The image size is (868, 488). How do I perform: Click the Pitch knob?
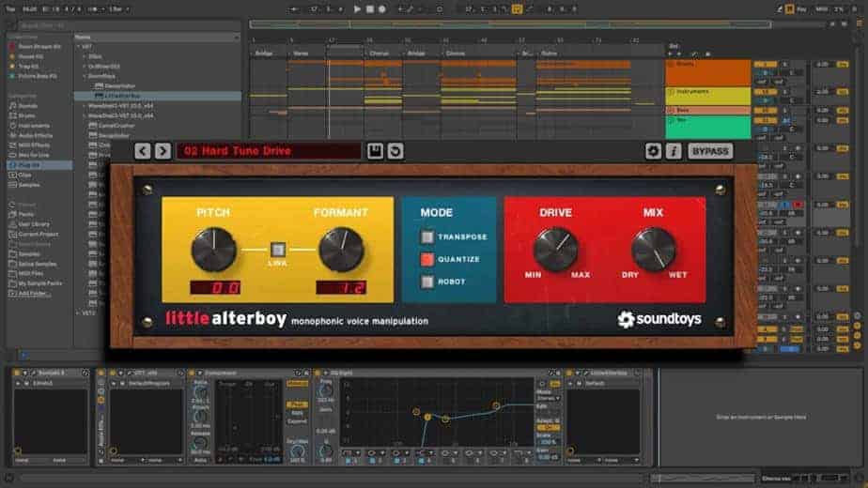tap(213, 250)
